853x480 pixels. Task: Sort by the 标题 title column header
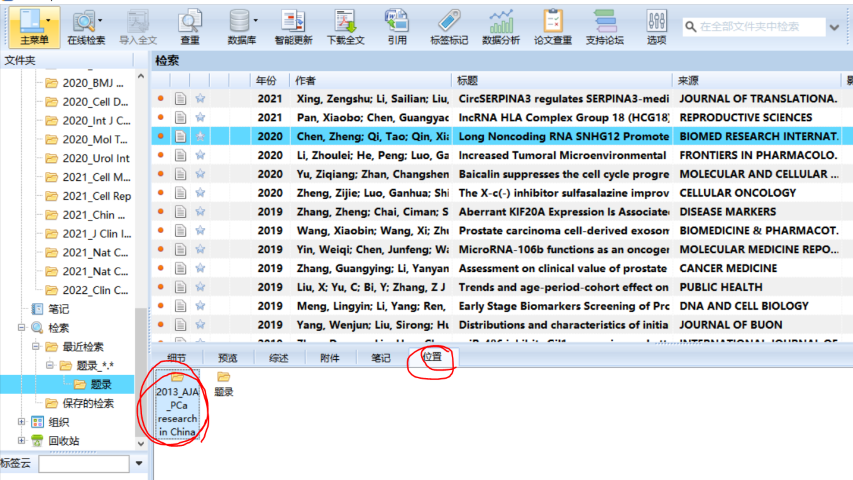[x=562, y=81]
